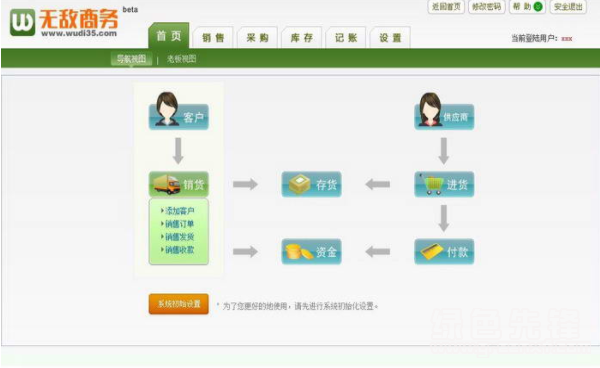The width and height of the screenshot is (600, 368).
Task: Click the green smiley help icon
Action: click(538, 7)
